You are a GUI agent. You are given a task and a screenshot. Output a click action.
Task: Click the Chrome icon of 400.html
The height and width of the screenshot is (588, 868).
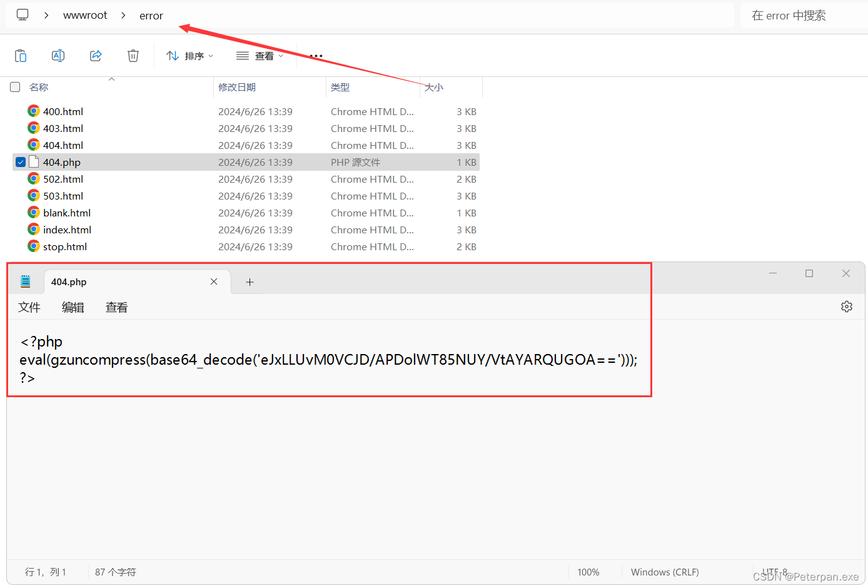pyautogui.click(x=34, y=111)
